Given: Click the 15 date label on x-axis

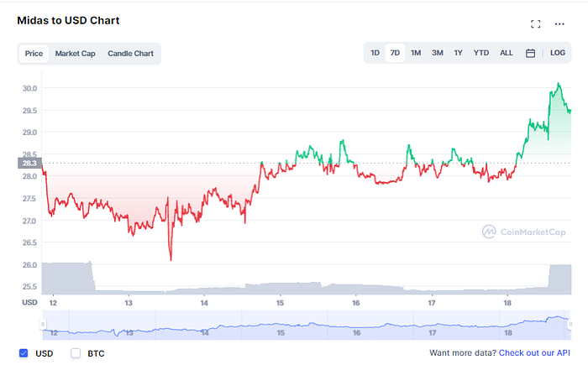Looking at the screenshot, I should tap(280, 303).
